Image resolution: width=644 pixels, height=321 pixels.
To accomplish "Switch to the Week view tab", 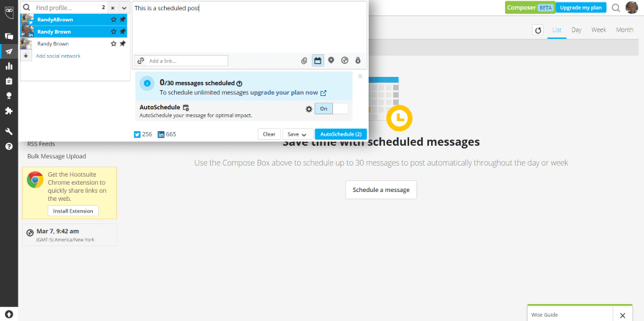I will pos(599,30).
